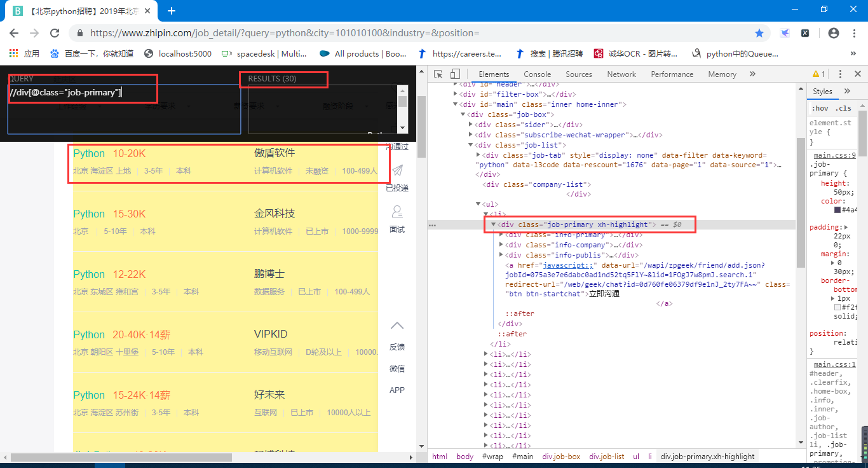Viewport: 868px width, 468px height.
Task: Toggle element inspection mode in DevTools
Action: click(438, 74)
